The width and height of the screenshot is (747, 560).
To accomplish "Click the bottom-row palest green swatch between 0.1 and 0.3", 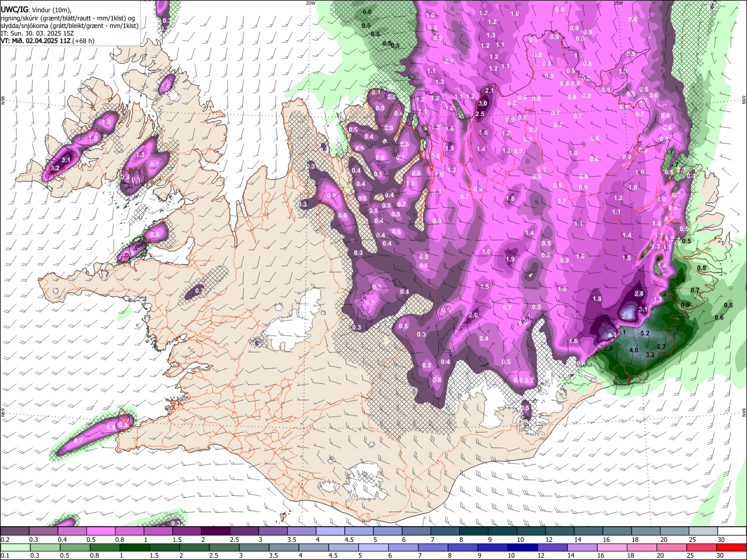I will (x=15, y=547).
